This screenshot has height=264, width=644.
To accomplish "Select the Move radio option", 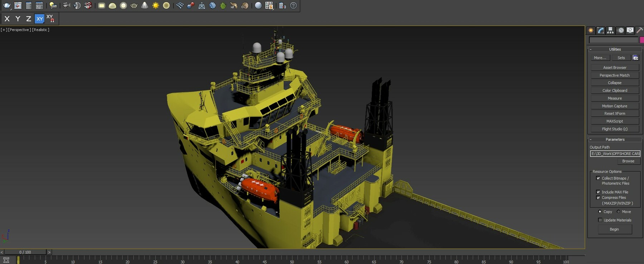I will click(618, 212).
